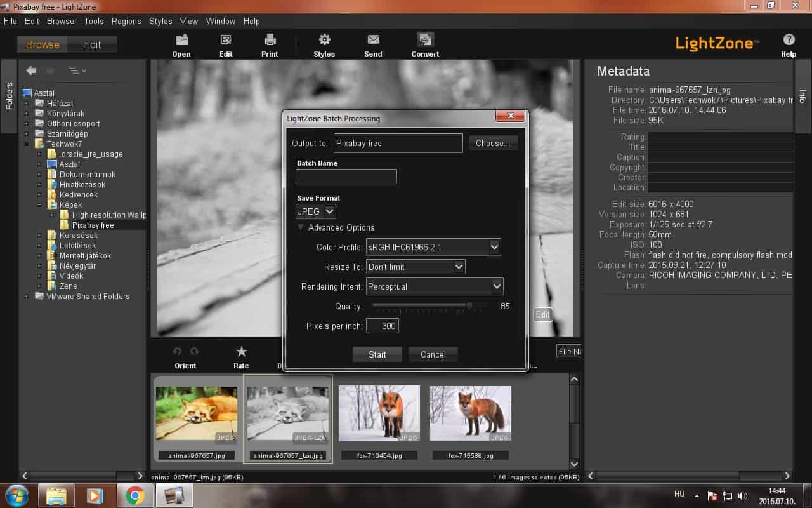Open Windows Explorer from taskbar

point(56,495)
